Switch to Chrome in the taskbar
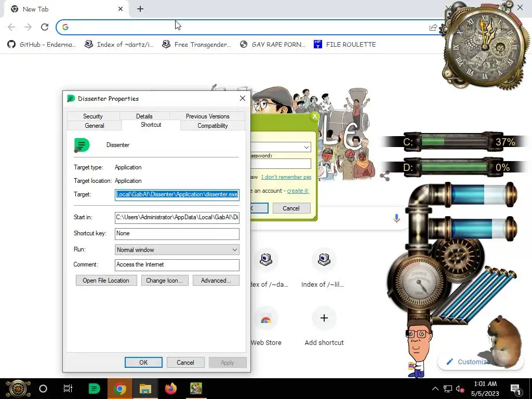The width and height of the screenshot is (532, 399). [x=119, y=389]
